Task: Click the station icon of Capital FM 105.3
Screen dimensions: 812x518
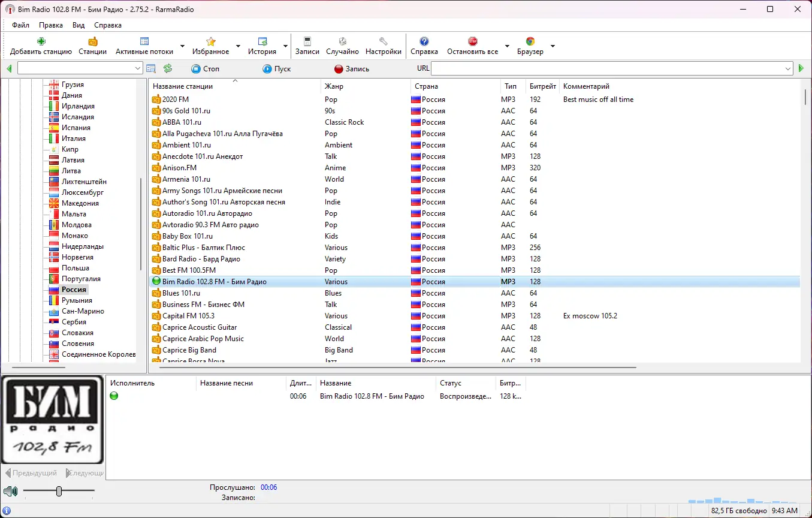Action: click(x=156, y=316)
